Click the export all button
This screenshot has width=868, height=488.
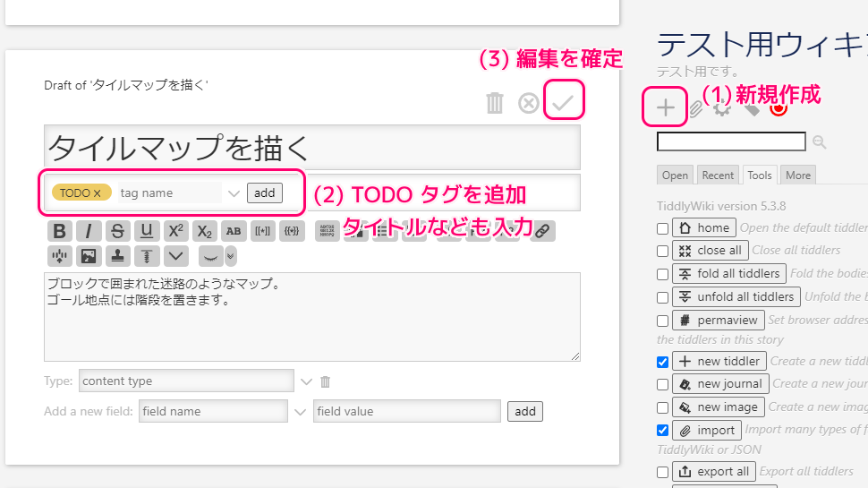714,471
